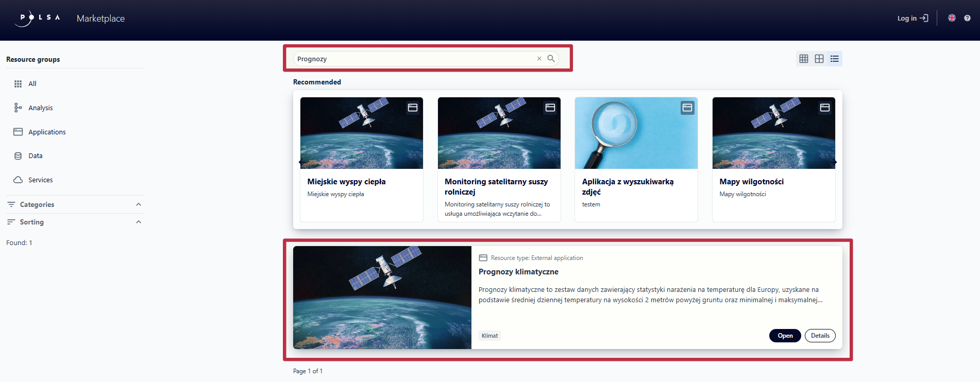980x382 pixels.
Task: Click the POLSA logo
Action: pyautogui.click(x=38, y=19)
